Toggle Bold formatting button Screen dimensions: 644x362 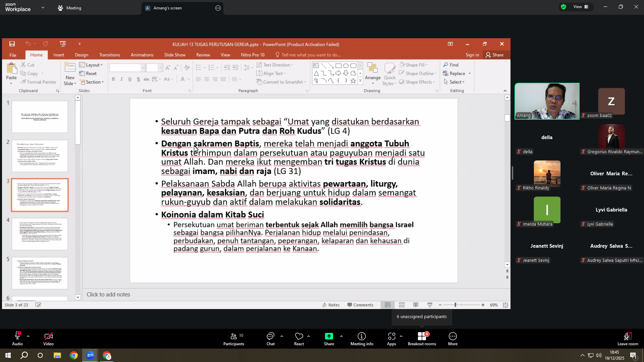113,79
